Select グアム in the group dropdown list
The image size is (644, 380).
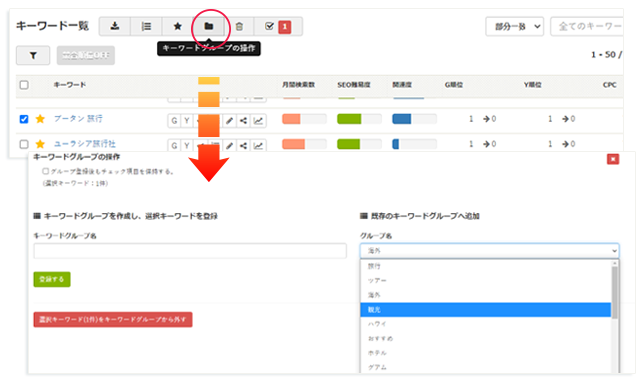click(486, 367)
